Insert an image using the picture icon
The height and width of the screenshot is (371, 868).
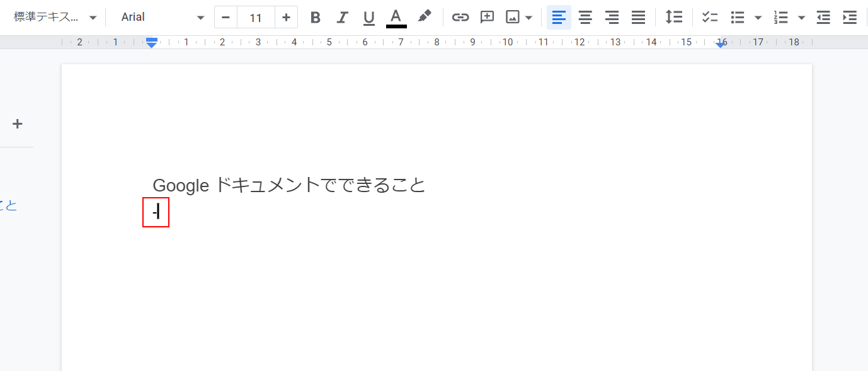(x=513, y=17)
